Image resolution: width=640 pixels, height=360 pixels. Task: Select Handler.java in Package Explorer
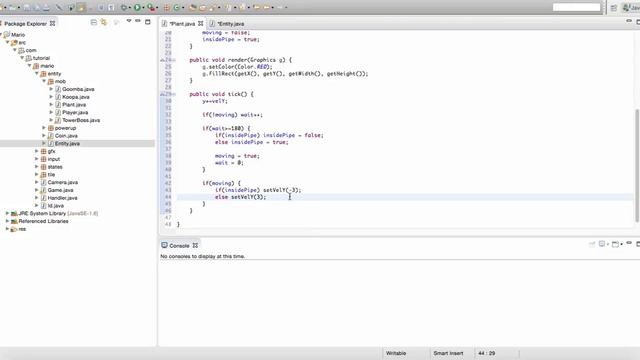coord(62,198)
